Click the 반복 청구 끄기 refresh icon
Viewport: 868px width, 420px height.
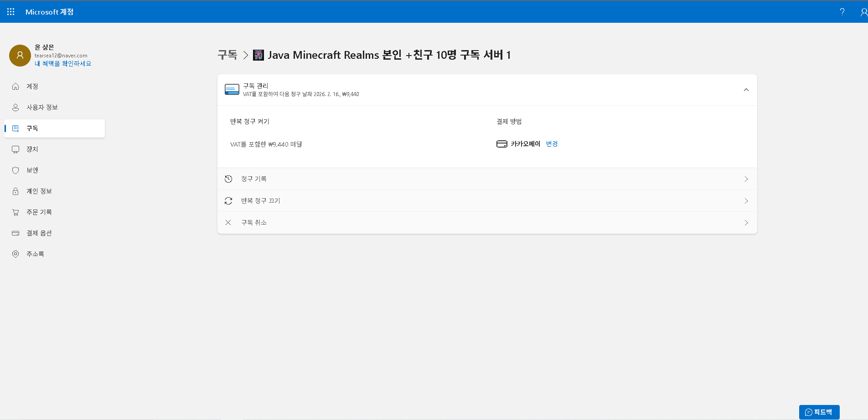pos(228,201)
